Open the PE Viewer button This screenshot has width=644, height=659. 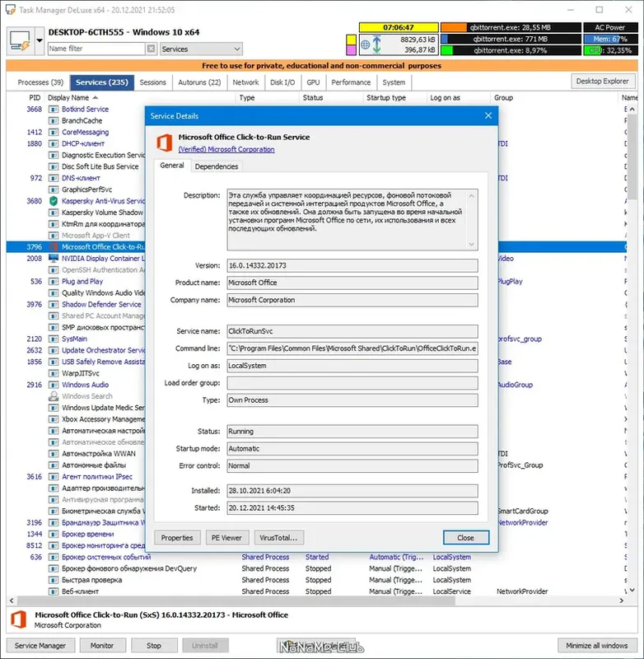tap(226, 538)
